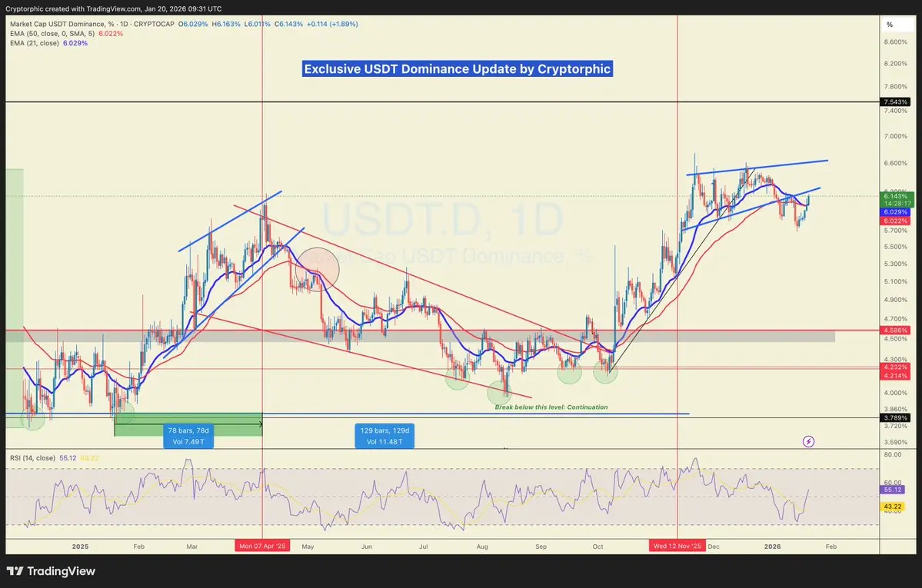Click the 7.543% black price label
This screenshot has width=922, height=588.
896,102
